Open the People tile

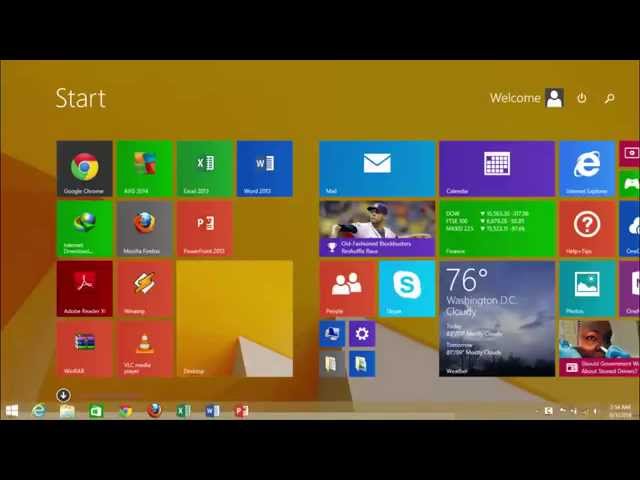pos(347,289)
